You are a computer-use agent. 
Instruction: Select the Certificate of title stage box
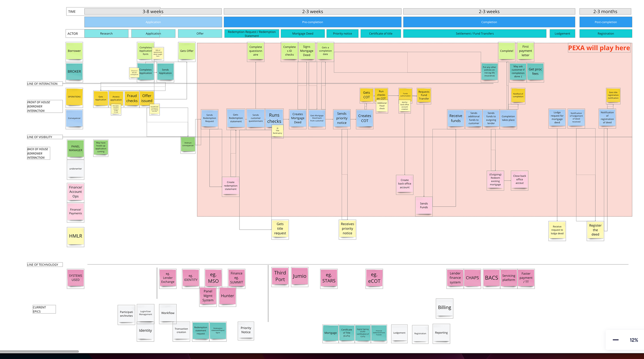tap(381, 34)
